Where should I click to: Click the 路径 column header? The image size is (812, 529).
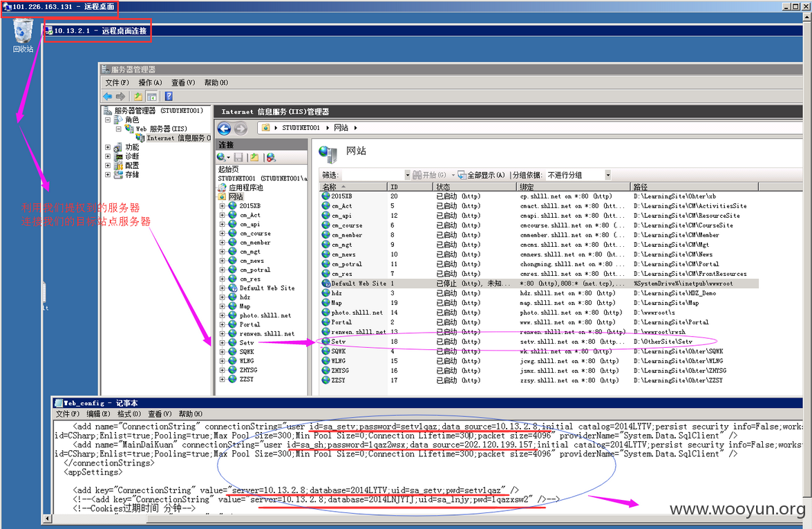click(x=695, y=187)
